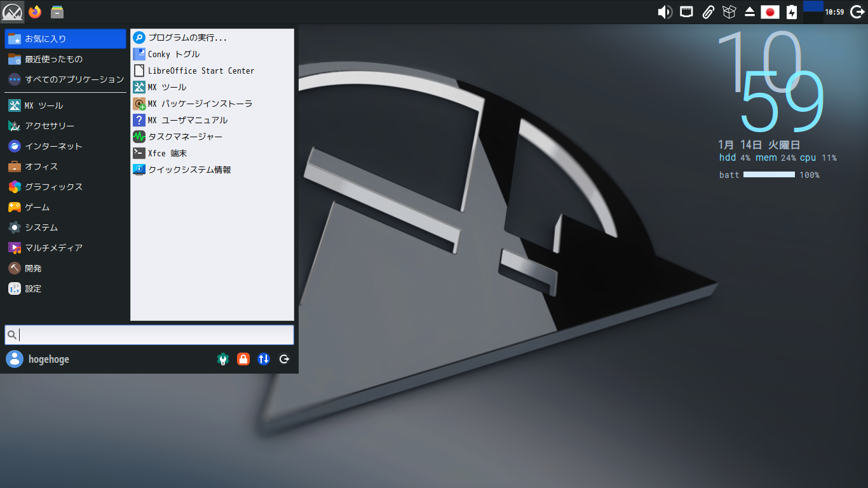Open settings via the green wrench icon
Screen dimensions: 868x488
tap(222, 359)
